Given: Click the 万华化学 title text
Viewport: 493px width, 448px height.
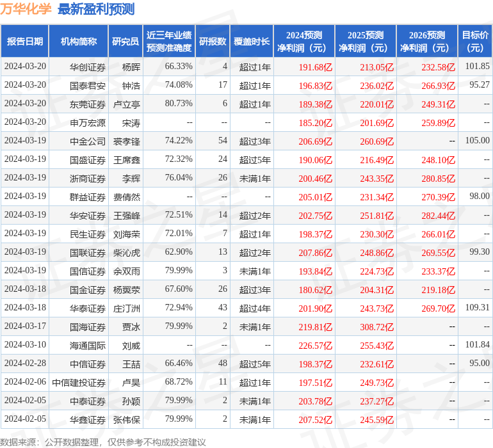Looking at the screenshot, I should pyautogui.click(x=26, y=9).
